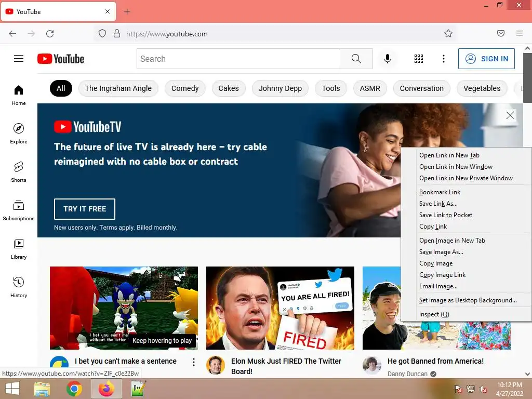This screenshot has width=532, height=399.
Task: Reload the current page
Action: tap(50, 34)
